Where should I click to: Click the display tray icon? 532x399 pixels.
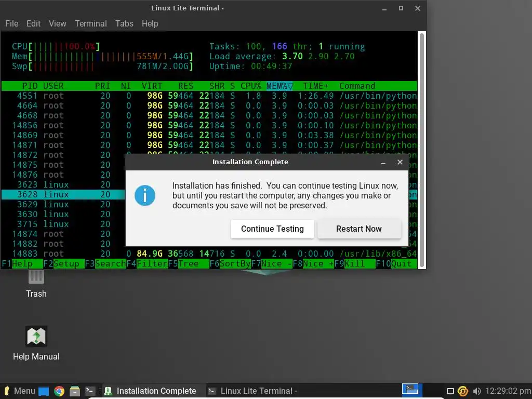450,391
